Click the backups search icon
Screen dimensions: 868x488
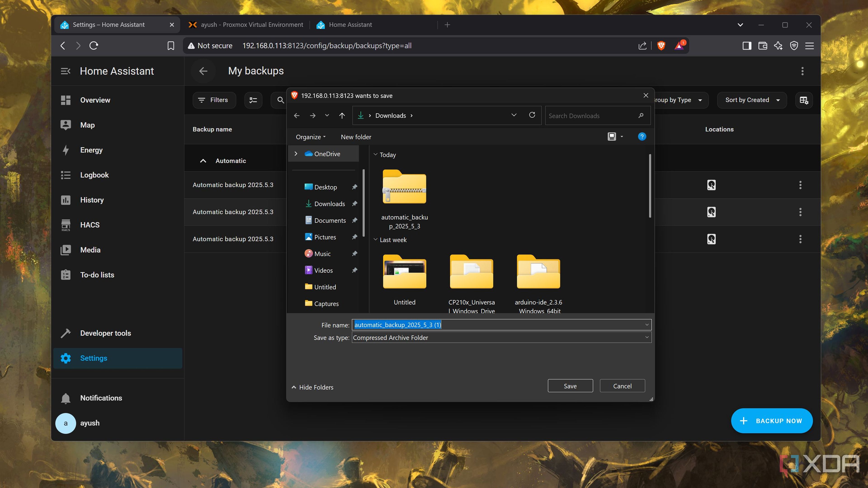pyautogui.click(x=280, y=100)
